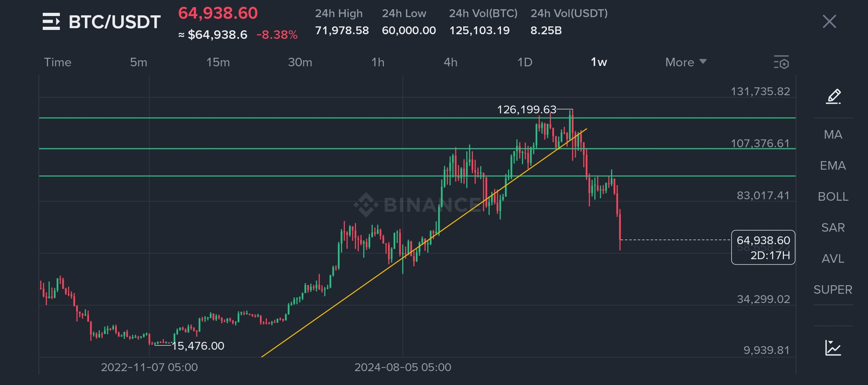Enable SUPER trend indicator
The width and height of the screenshot is (868, 385).
[x=833, y=289]
